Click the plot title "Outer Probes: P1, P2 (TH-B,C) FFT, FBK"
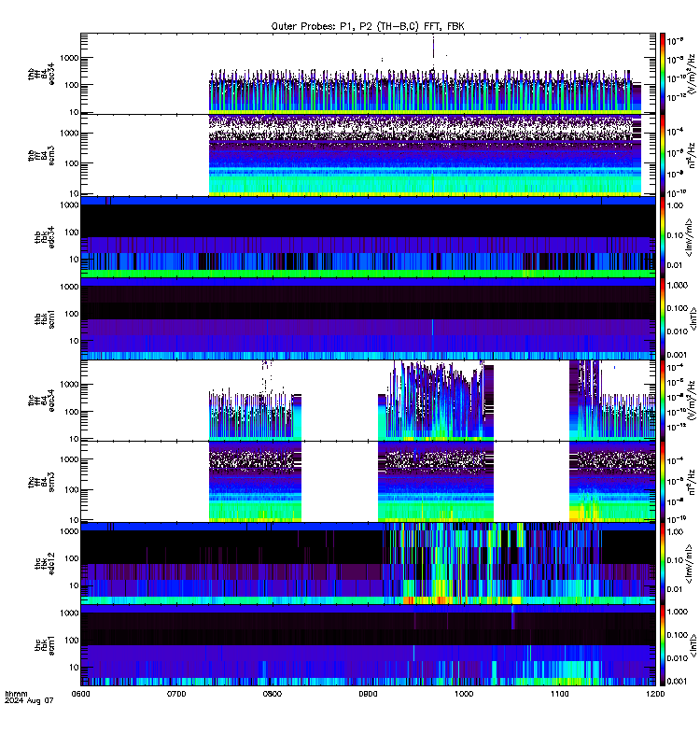 368,27
